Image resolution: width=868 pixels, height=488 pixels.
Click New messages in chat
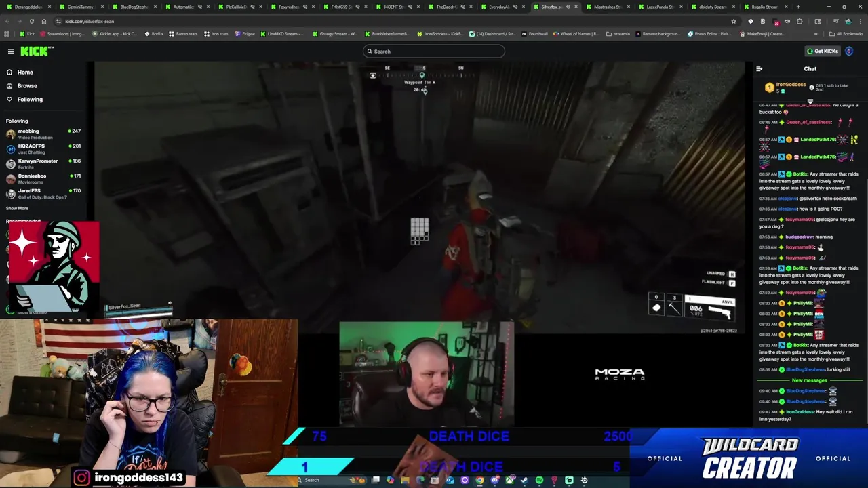(x=810, y=380)
